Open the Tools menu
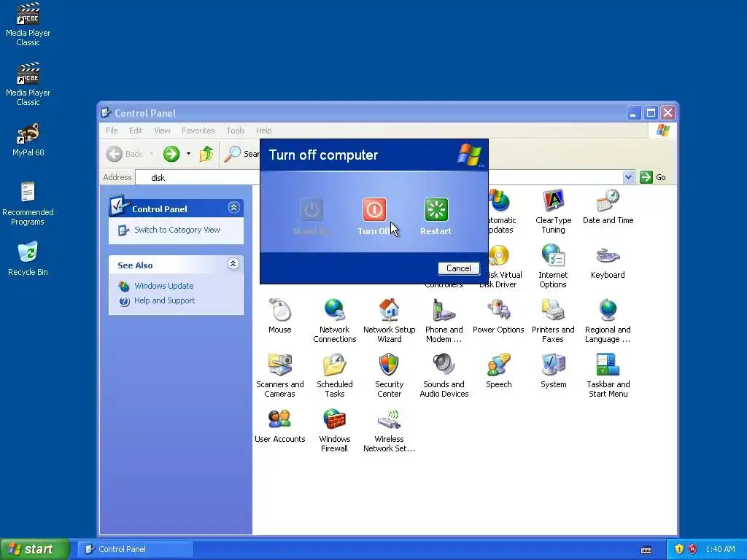The image size is (747, 560). 236,131
